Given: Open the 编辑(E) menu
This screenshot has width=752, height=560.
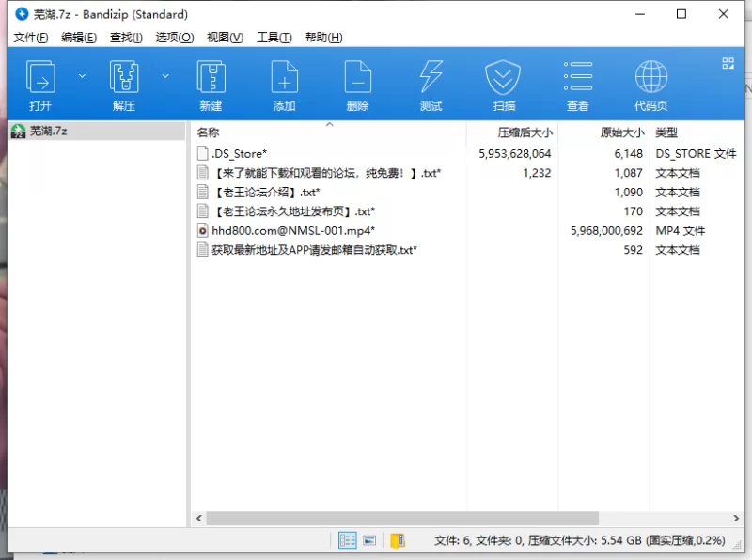Looking at the screenshot, I should tap(79, 38).
